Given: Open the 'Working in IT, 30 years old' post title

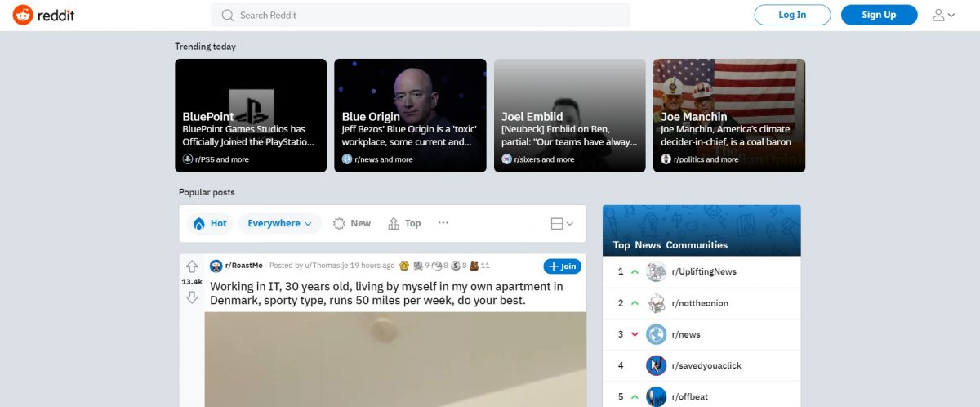Looking at the screenshot, I should click(x=386, y=293).
